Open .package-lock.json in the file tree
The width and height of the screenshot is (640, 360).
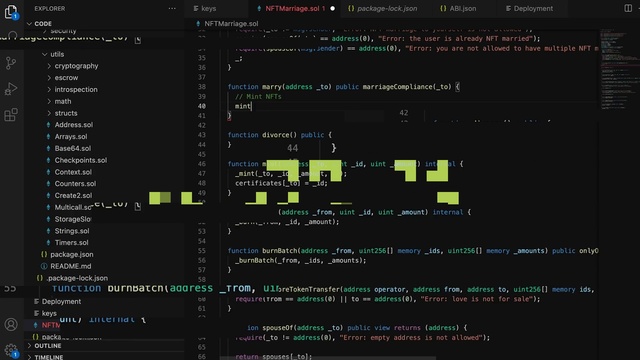pos(77,278)
